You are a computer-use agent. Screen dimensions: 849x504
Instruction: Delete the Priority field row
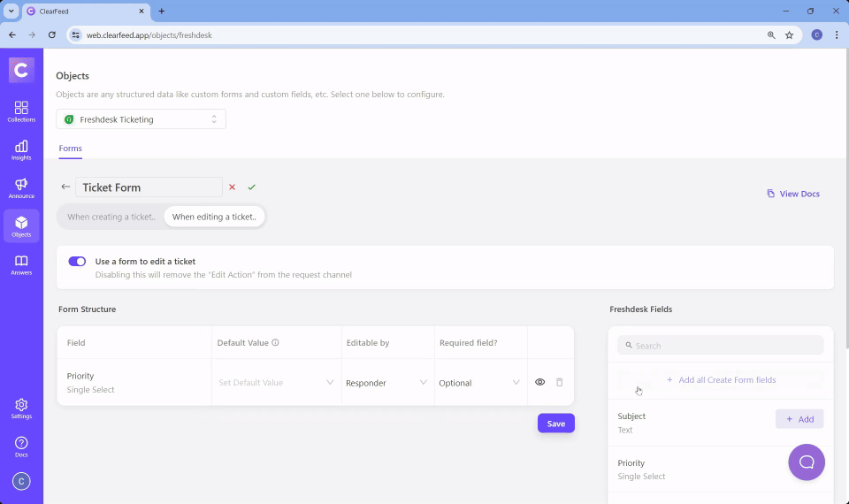point(559,383)
